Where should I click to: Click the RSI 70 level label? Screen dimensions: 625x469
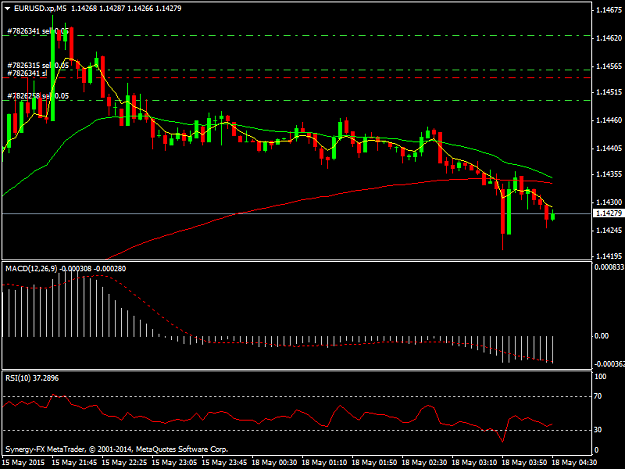[598, 396]
